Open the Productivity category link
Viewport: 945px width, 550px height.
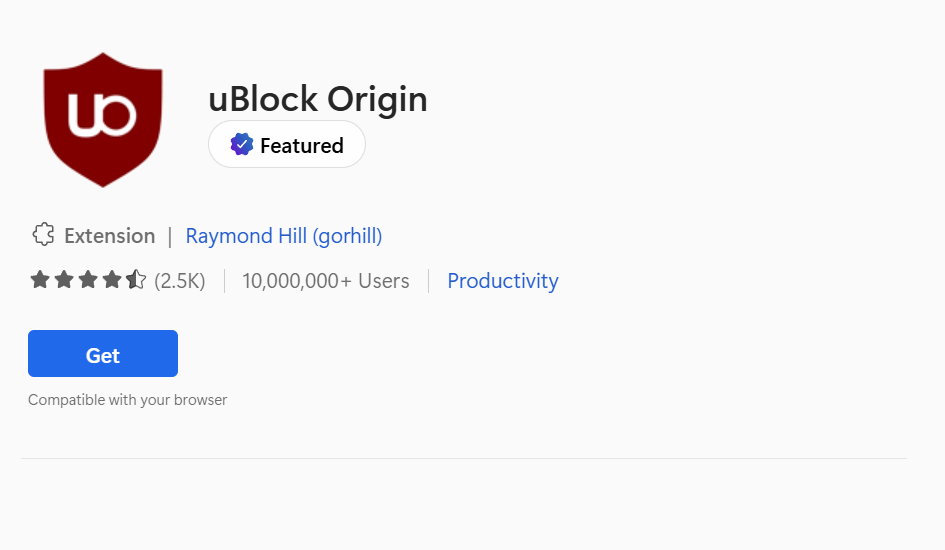(x=503, y=281)
